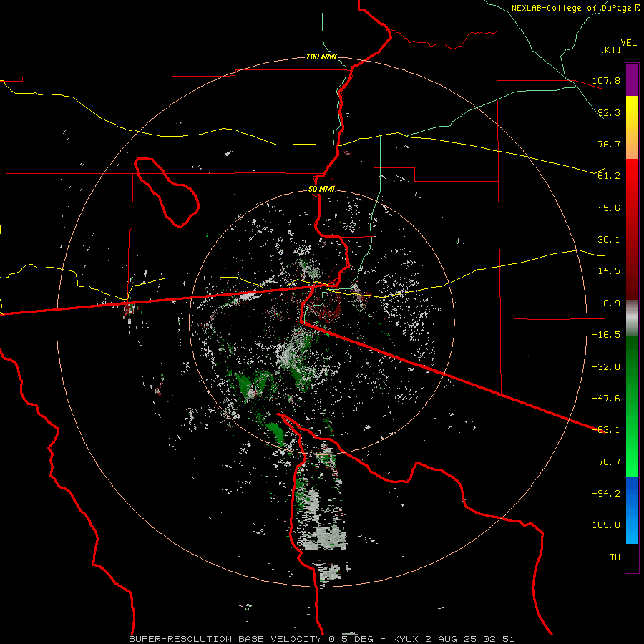Screen dimensions: 644x644
Task: Select the 76.7 velocity scale value
Action: click(x=609, y=144)
